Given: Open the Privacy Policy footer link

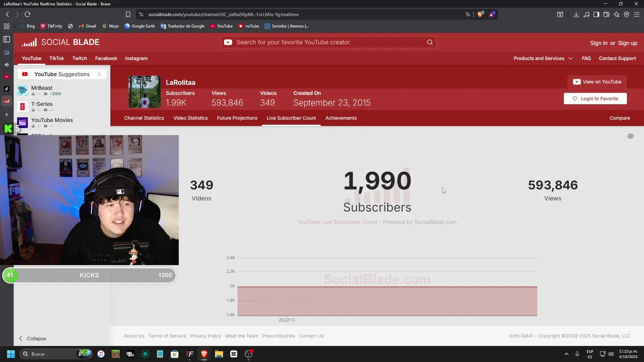Looking at the screenshot, I should click(206, 336).
